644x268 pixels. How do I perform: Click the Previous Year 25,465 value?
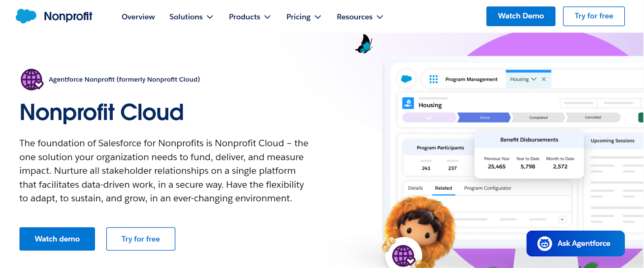click(x=497, y=166)
